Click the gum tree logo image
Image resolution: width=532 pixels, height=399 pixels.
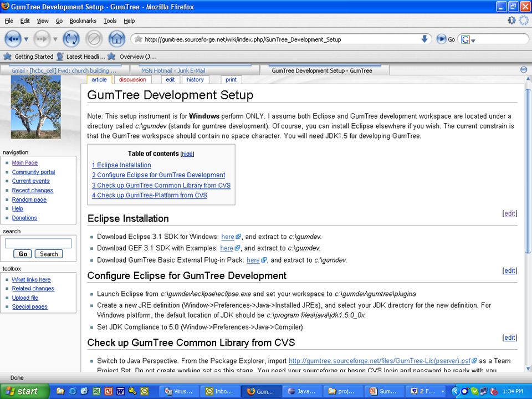pos(35,107)
